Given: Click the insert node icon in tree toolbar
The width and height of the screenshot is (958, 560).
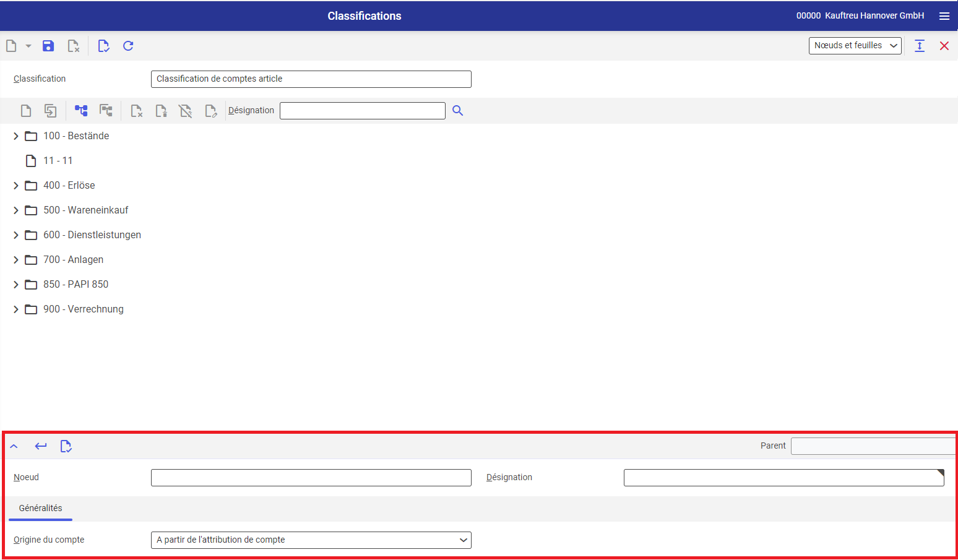Looking at the screenshot, I should [161, 111].
